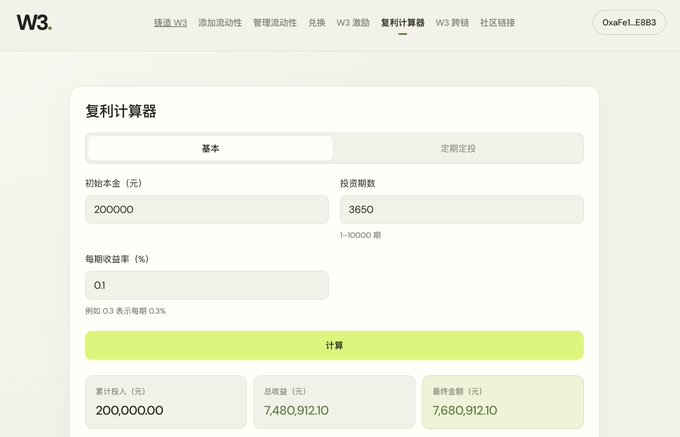Viewport: 680px width, 437px height.
Task: Click the 初始本金（元）label
Action: (x=114, y=183)
